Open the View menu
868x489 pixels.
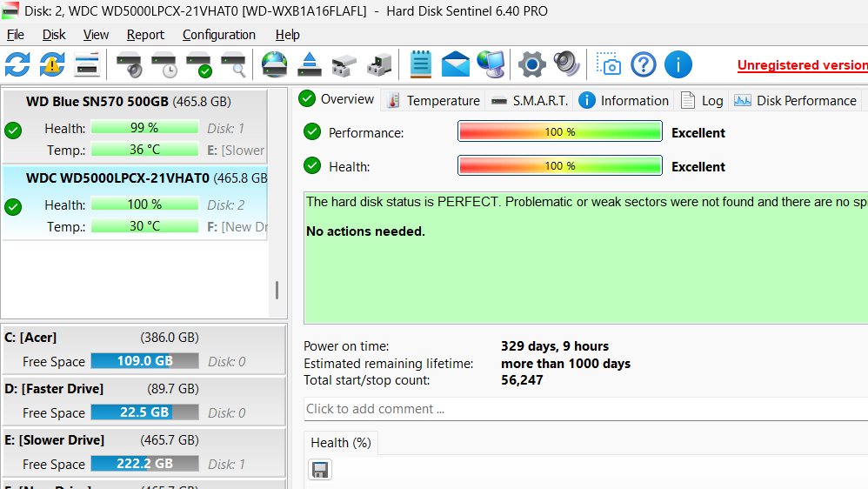click(96, 35)
